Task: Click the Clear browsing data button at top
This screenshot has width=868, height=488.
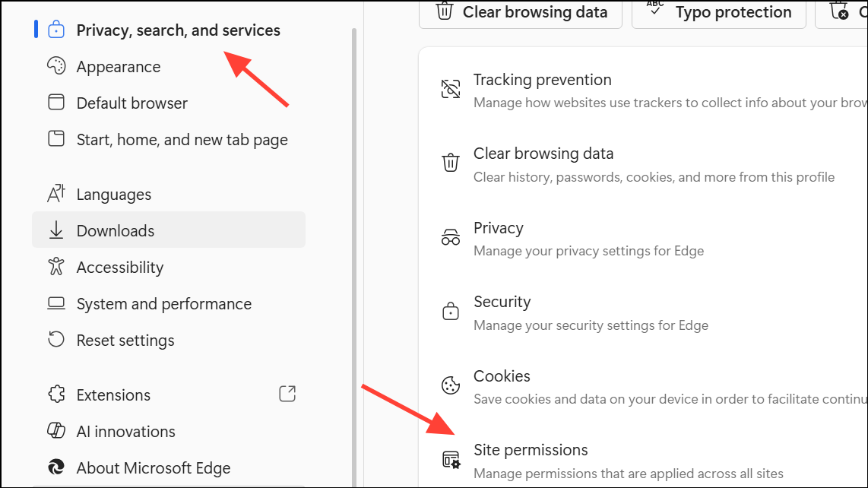Action: [x=521, y=12]
